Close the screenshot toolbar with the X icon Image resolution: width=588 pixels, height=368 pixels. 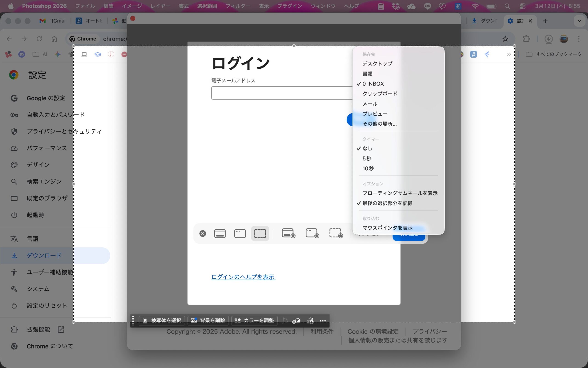[x=203, y=234]
